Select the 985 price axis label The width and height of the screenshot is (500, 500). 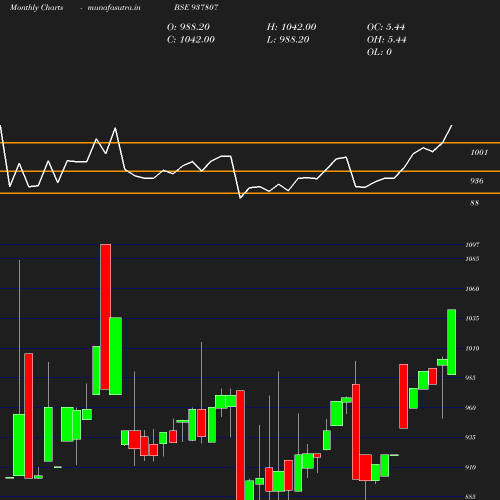pyautogui.click(x=470, y=378)
